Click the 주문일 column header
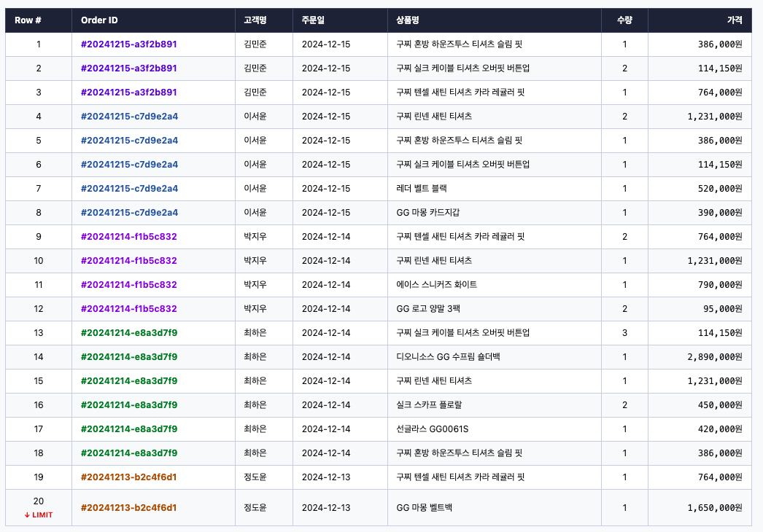The width and height of the screenshot is (763, 532). pos(340,20)
